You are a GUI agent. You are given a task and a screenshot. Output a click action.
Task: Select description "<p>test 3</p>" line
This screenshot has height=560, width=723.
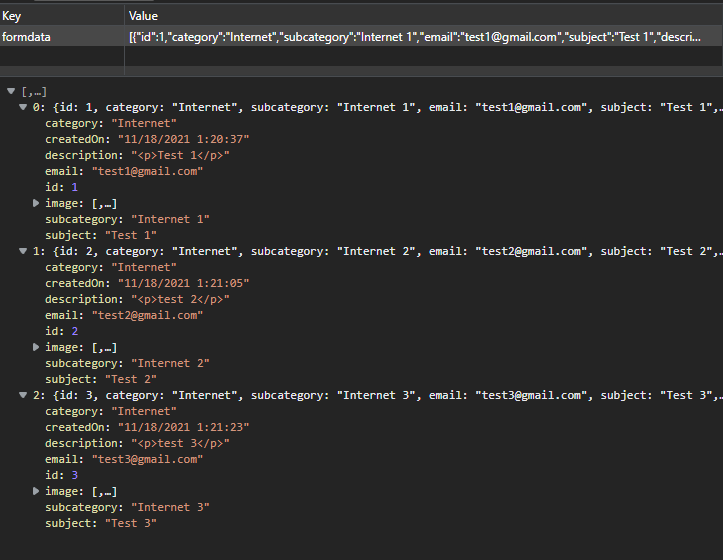137,443
